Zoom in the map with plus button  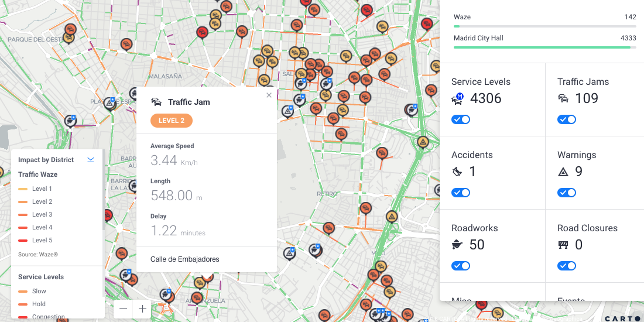click(142, 309)
